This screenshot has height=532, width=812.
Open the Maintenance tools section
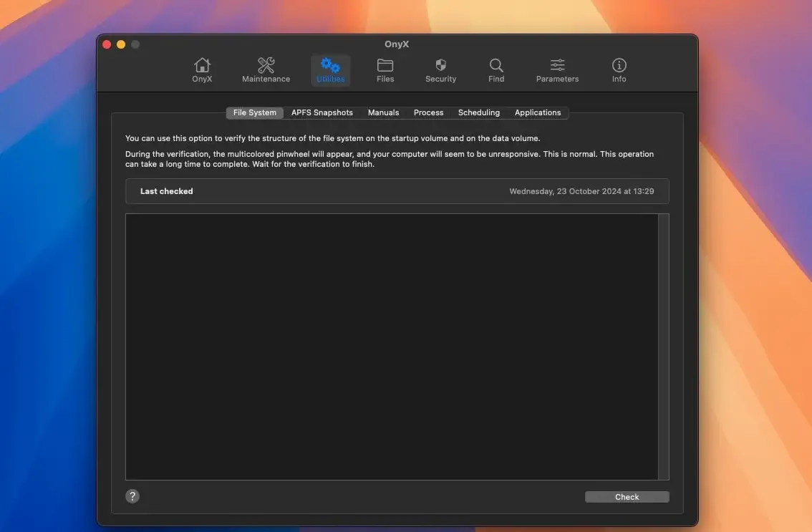(x=266, y=70)
